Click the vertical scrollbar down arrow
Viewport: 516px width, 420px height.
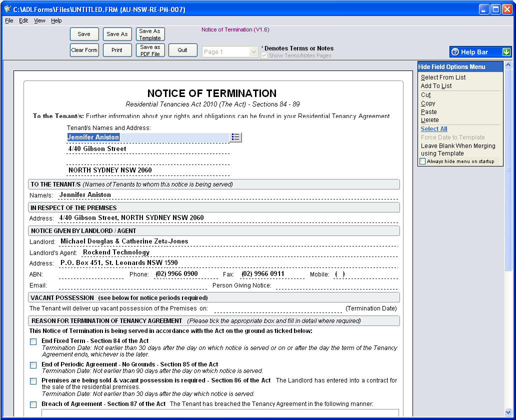[x=508, y=412]
